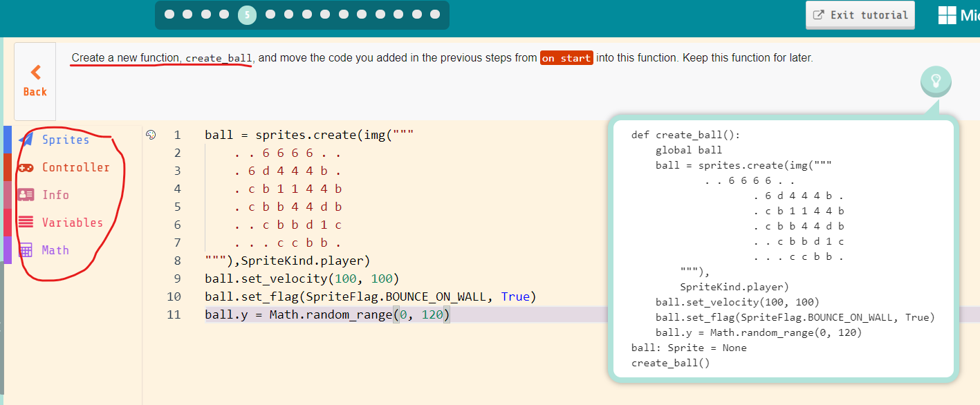Image resolution: width=980 pixels, height=405 pixels.
Task: Toggle the lightbulb hint popup
Action: point(935,81)
